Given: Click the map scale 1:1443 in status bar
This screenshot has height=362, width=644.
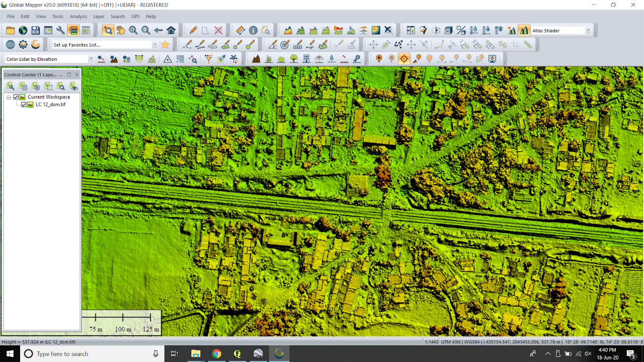Looking at the screenshot, I should [x=431, y=342].
